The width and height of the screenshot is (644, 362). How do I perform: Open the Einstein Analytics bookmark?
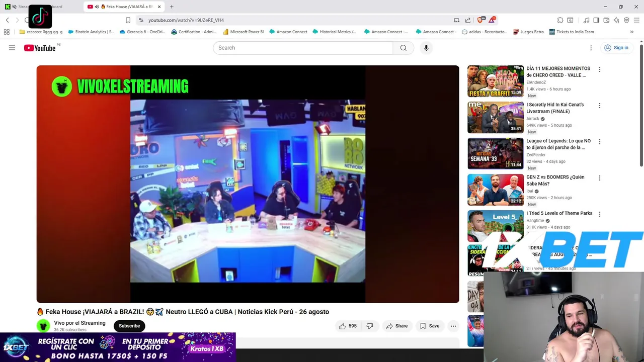click(91, 32)
